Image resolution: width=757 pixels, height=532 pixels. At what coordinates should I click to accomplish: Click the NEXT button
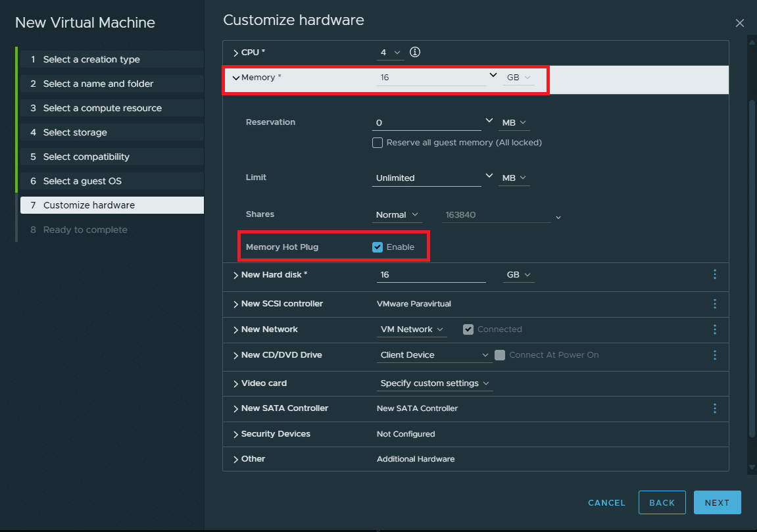click(x=717, y=502)
